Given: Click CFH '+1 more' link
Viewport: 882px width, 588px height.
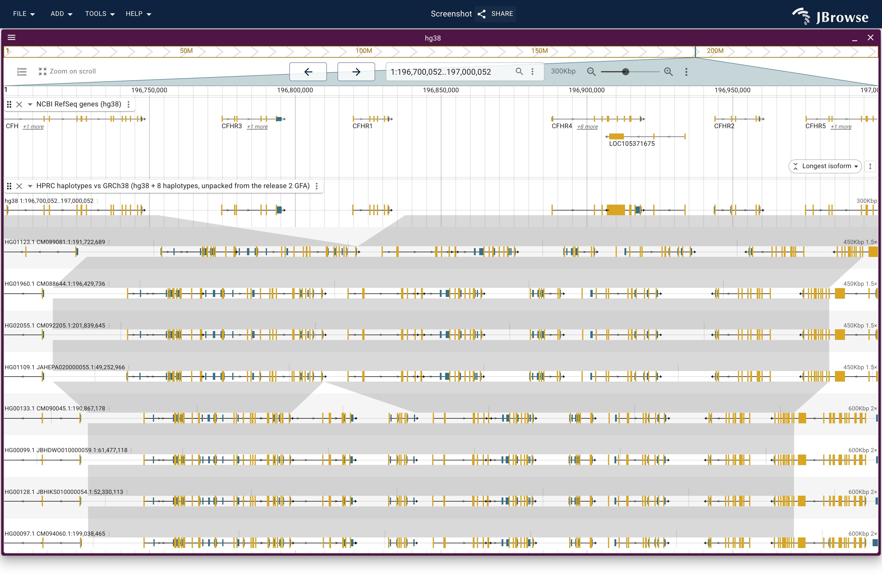Looking at the screenshot, I should click(34, 127).
